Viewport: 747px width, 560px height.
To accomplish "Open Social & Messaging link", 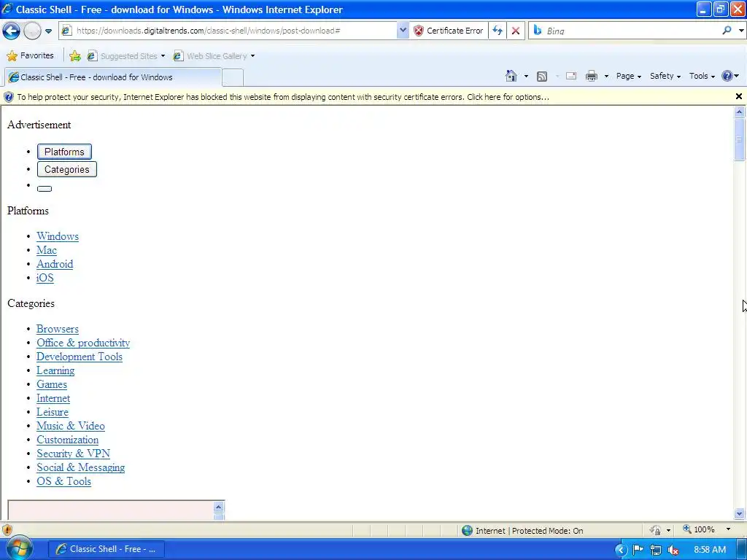I will [81, 467].
